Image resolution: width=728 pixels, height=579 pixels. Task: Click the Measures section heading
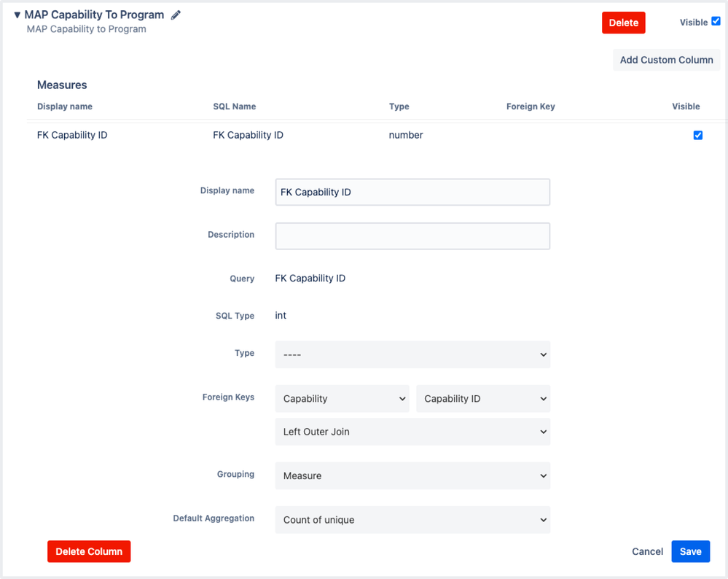[x=62, y=85]
